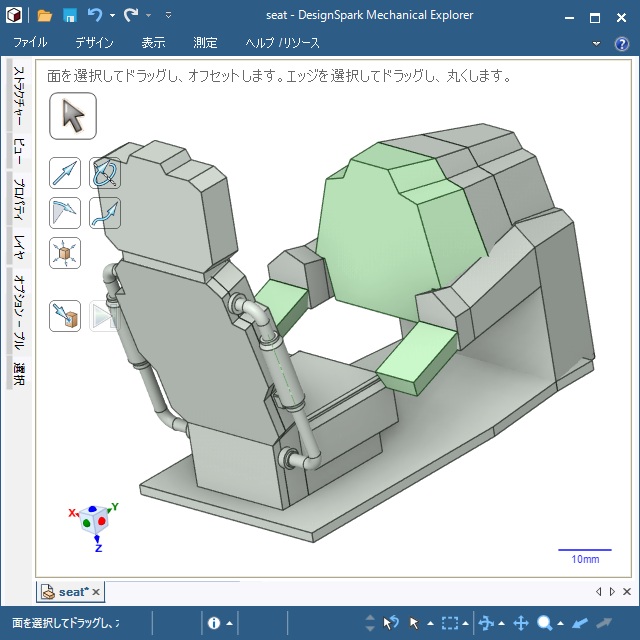Click the XYZ orientation axes gizmo
Viewport: 640px width, 640px height.
[x=95, y=521]
